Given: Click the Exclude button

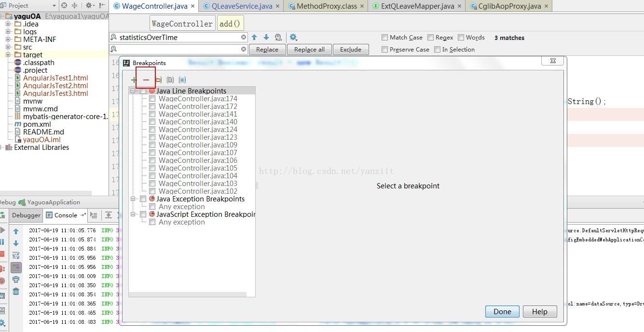Looking at the screenshot, I should point(351,49).
